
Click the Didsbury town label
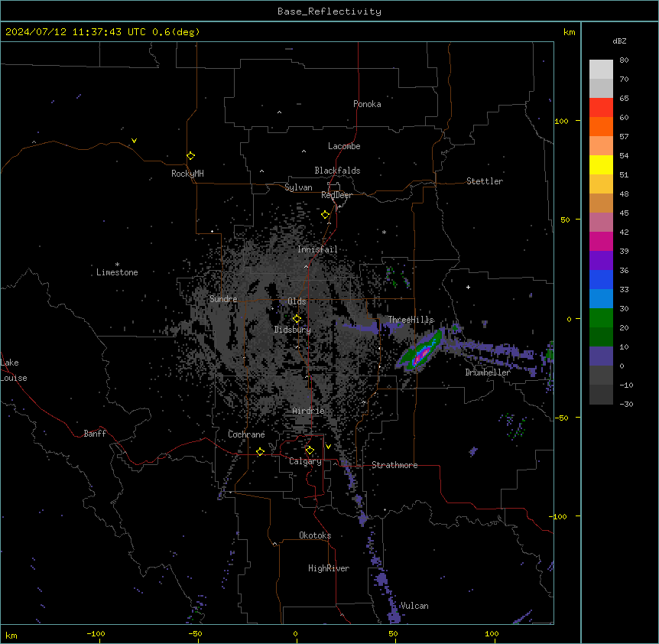pos(293,330)
